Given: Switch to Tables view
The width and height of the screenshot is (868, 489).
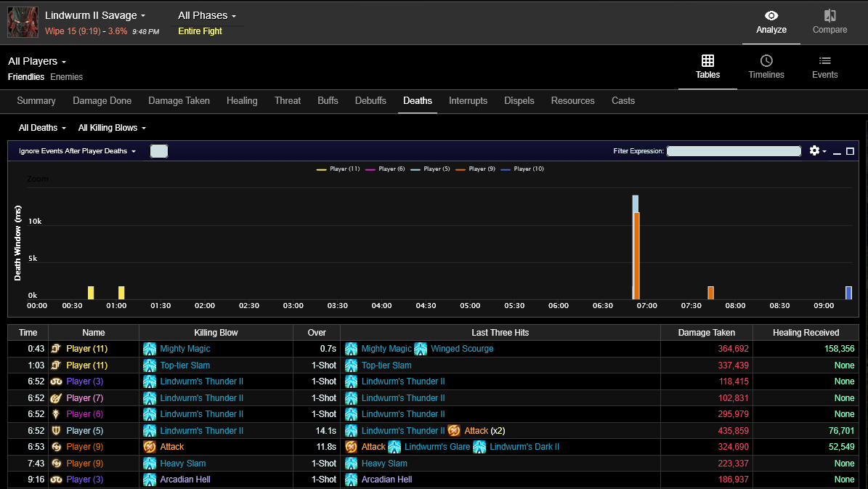Looking at the screenshot, I should coord(707,67).
